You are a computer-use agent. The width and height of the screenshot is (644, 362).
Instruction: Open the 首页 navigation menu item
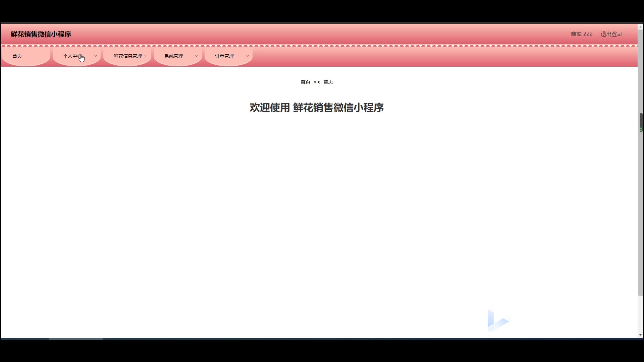point(17,56)
